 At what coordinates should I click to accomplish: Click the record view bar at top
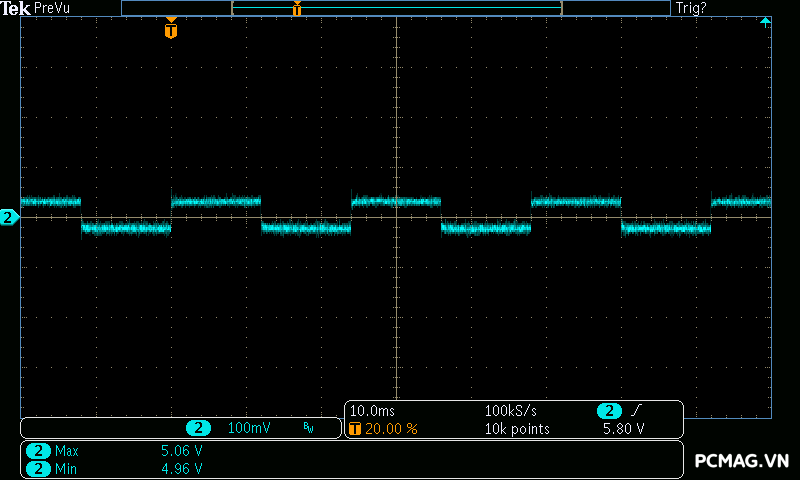pos(395,8)
